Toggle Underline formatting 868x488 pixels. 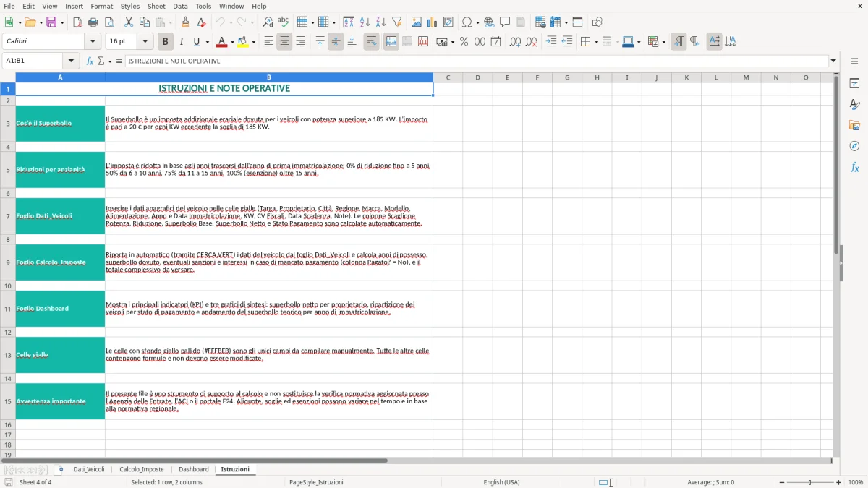(196, 42)
